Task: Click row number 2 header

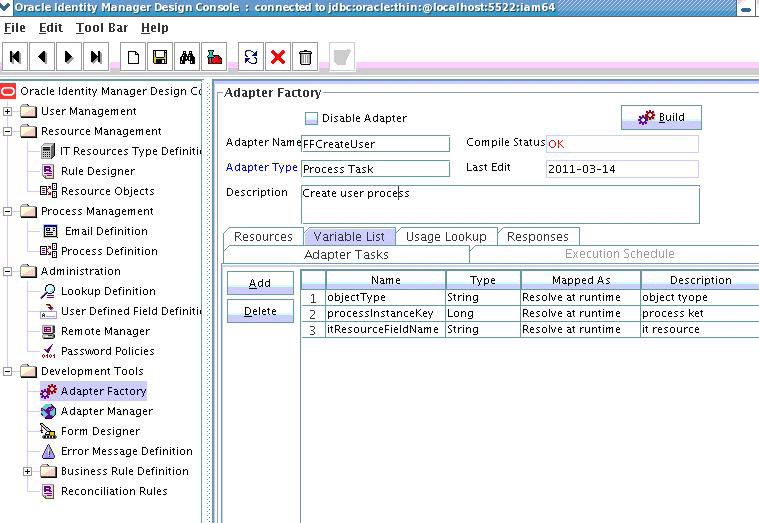Action: click(313, 314)
